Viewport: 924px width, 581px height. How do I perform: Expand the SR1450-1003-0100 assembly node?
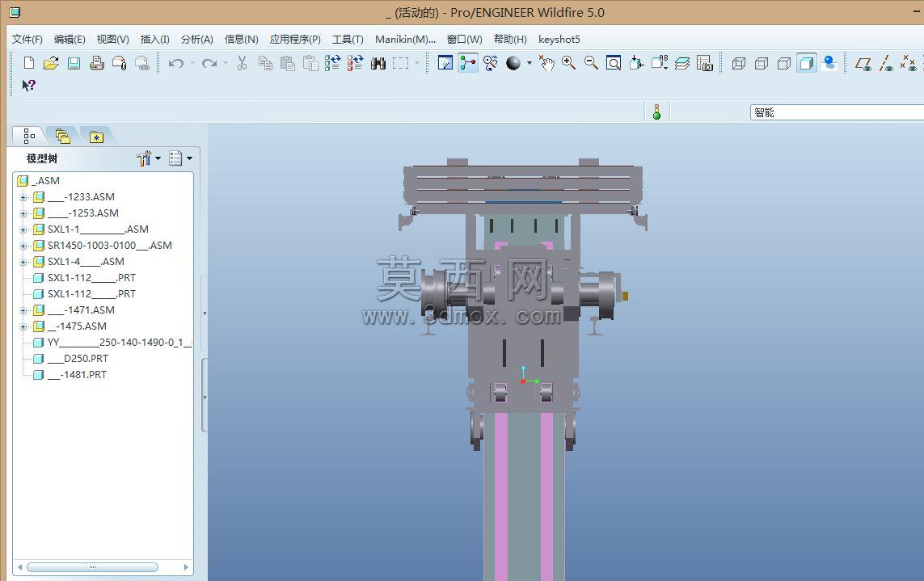pyautogui.click(x=23, y=246)
